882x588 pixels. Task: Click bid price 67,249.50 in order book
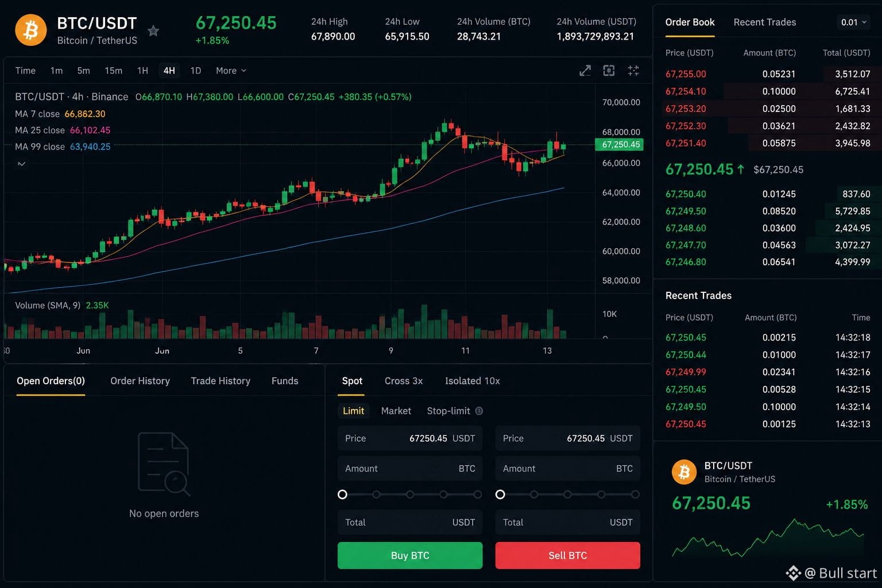click(x=686, y=211)
